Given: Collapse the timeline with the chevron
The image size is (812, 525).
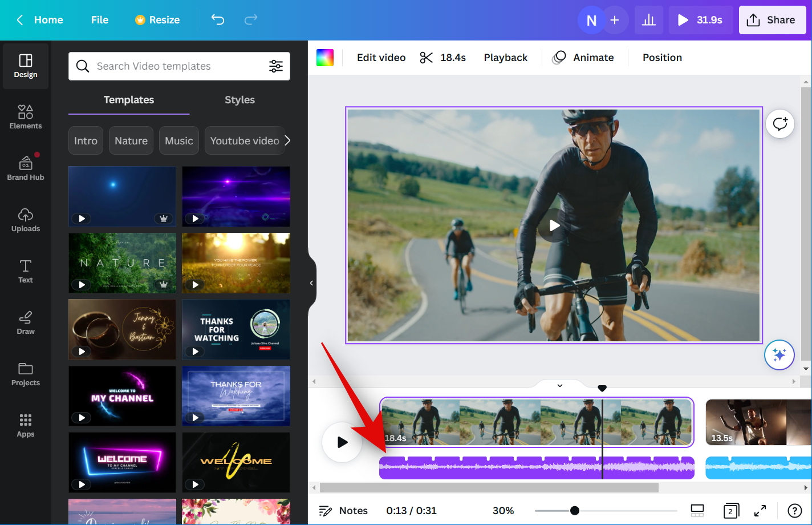Looking at the screenshot, I should 560,385.
